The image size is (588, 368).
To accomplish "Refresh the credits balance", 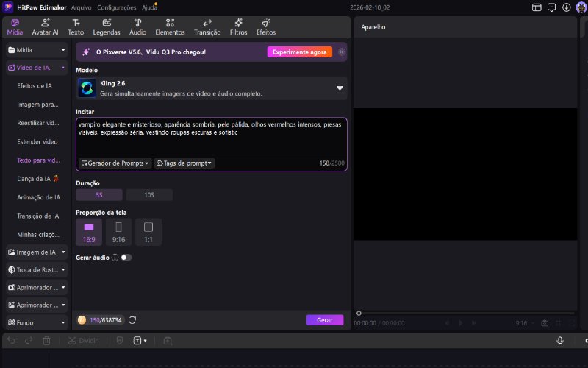I will click(x=132, y=320).
